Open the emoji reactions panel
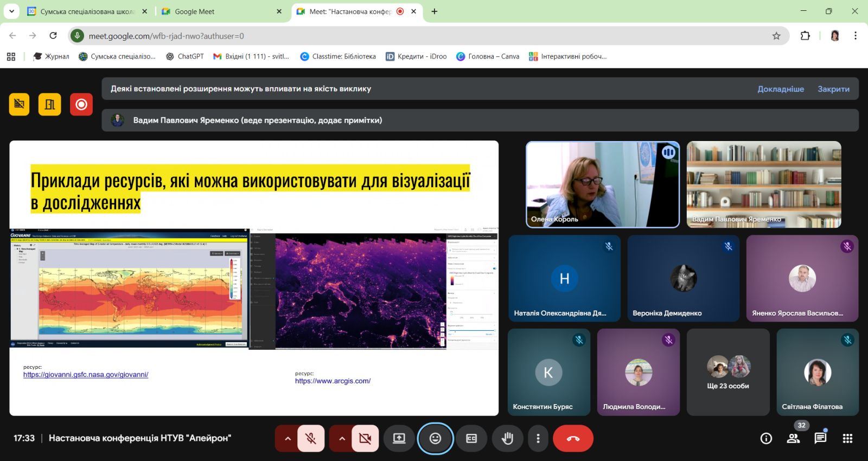The width and height of the screenshot is (868, 461). click(x=435, y=438)
